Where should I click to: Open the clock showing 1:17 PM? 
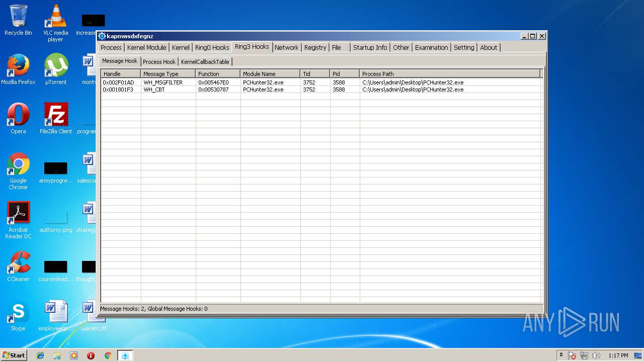tap(618, 355)
